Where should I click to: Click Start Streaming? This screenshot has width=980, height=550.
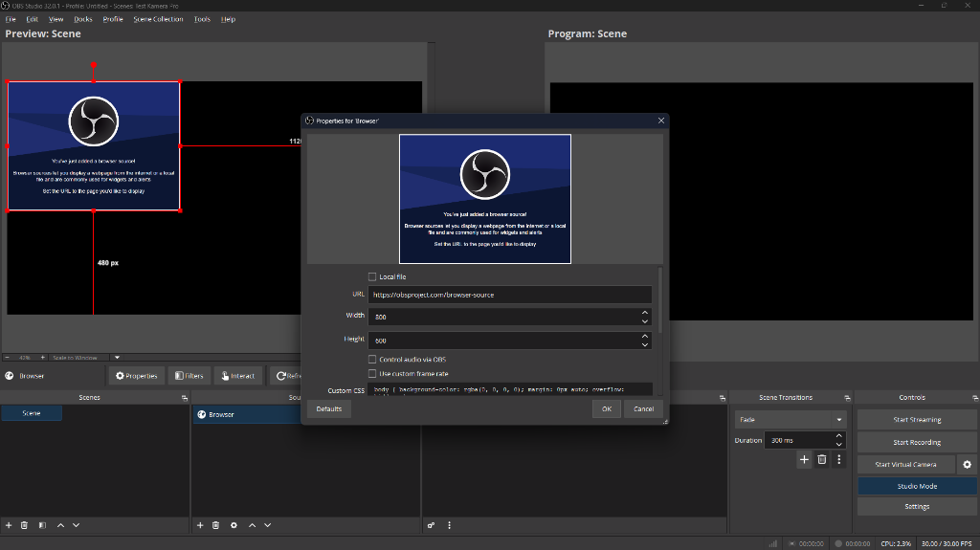917,419
